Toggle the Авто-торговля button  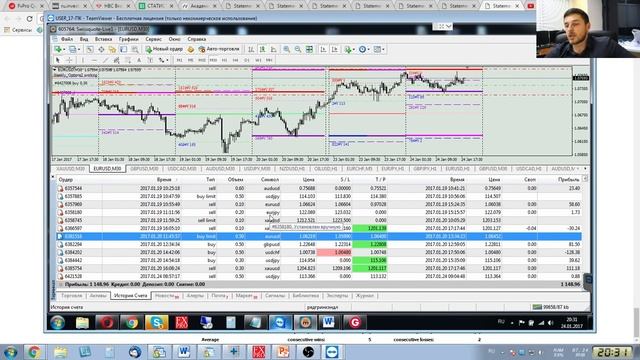219,49
